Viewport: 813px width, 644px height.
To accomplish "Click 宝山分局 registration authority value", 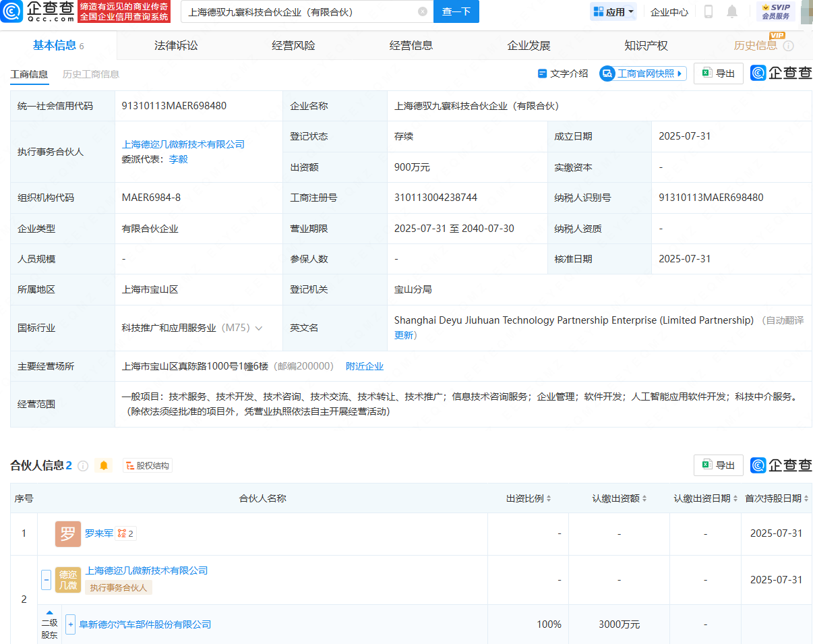I will (x=413, y=289).
